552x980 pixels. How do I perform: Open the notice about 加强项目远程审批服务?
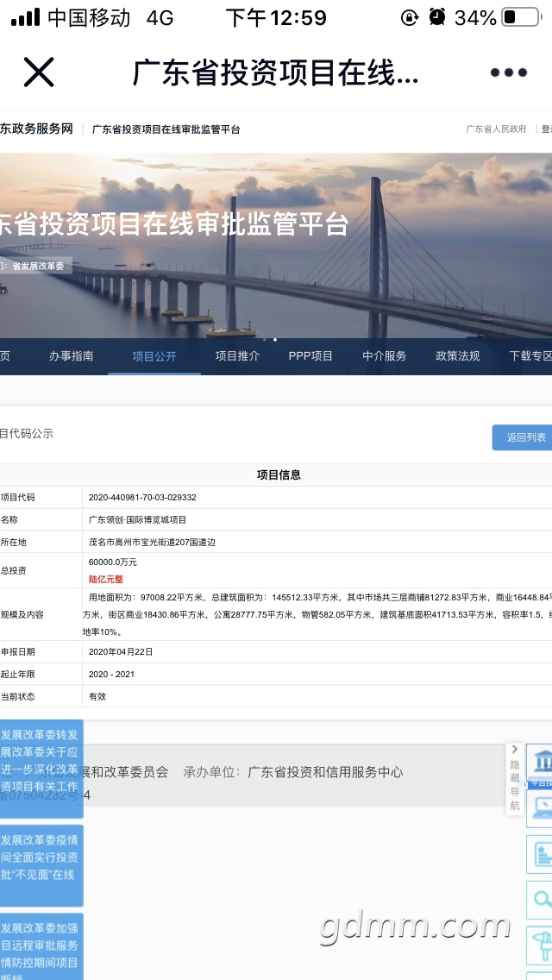click(41, 947)
